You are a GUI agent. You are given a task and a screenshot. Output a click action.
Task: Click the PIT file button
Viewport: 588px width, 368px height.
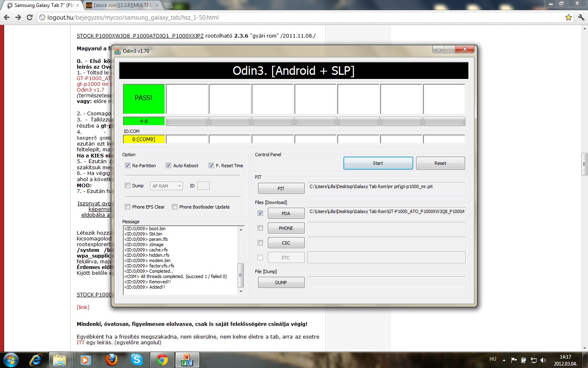281,188
